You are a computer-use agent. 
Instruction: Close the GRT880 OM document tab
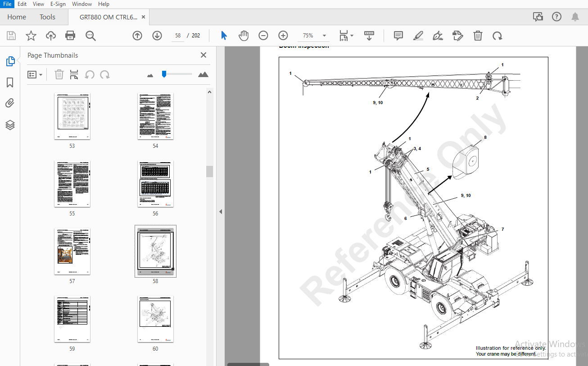[x=144, y=17]
